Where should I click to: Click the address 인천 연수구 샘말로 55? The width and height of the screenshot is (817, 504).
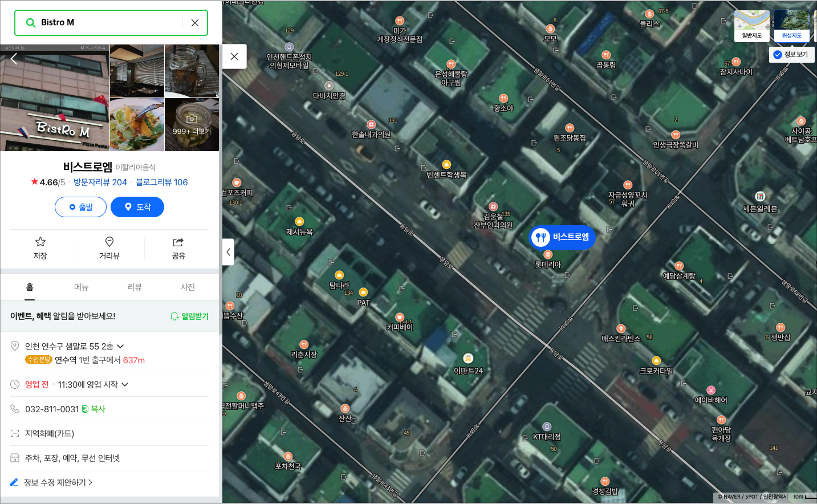click(69, 347)
